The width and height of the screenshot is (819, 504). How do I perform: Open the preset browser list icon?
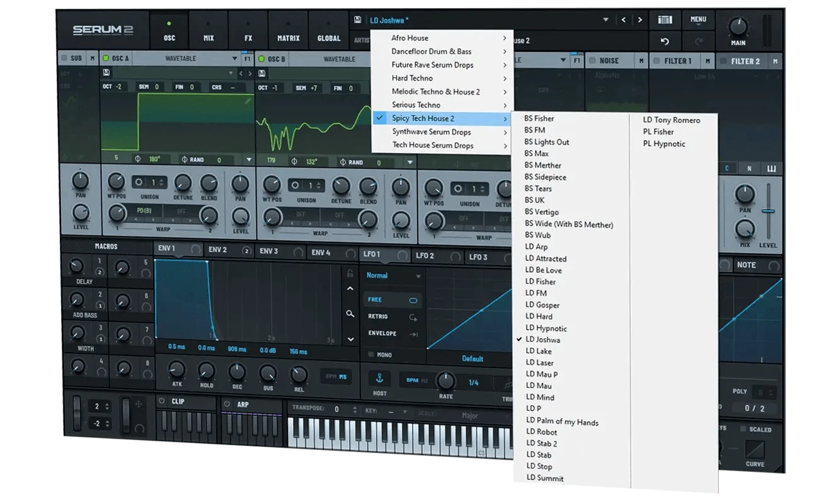pyautogui.click(x=665, y=20)
